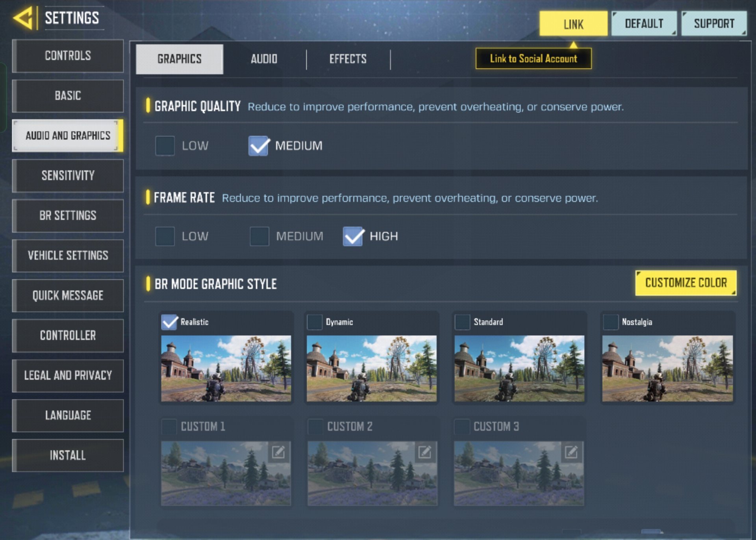The image size is (756, 540).
Task: Enable the Custom 3 style checkbox
Action: coord(462,426)
